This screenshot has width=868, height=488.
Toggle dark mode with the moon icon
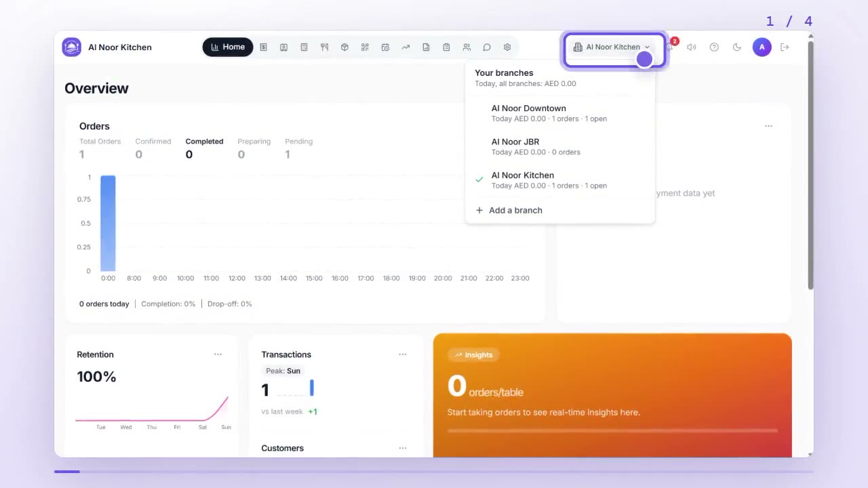[737, 47]
